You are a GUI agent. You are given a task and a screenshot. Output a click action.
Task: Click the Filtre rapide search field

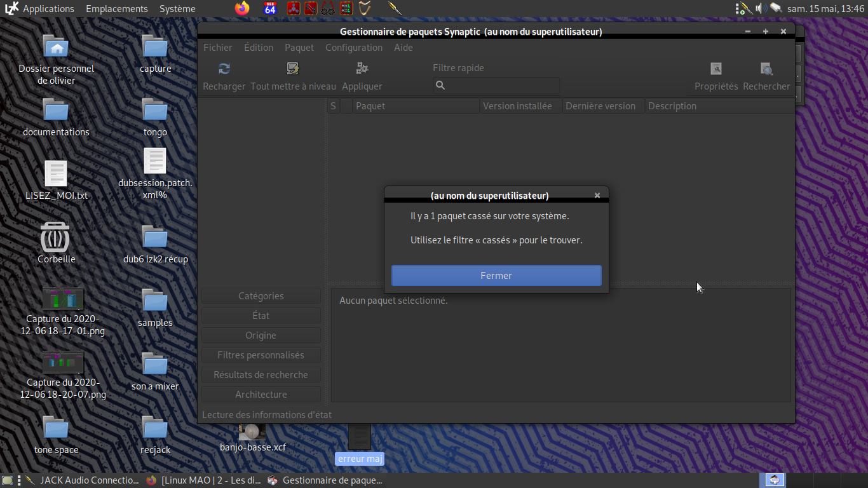pos(496,85)
